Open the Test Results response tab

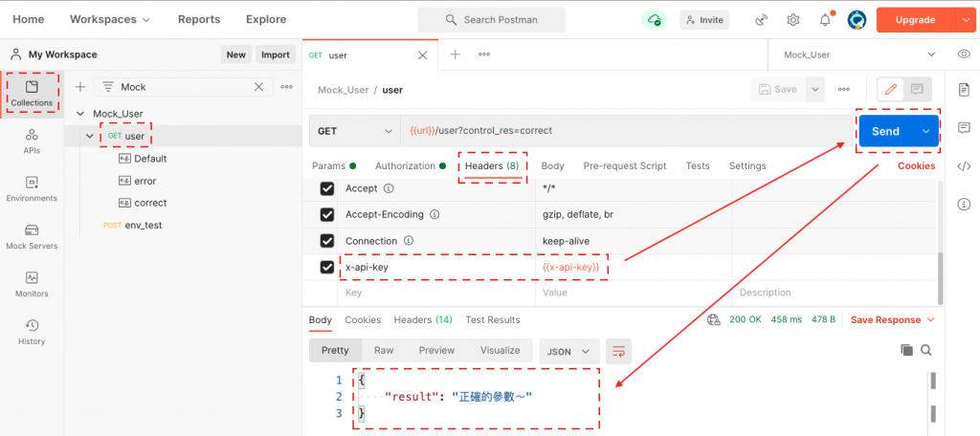tap(493, 319)
